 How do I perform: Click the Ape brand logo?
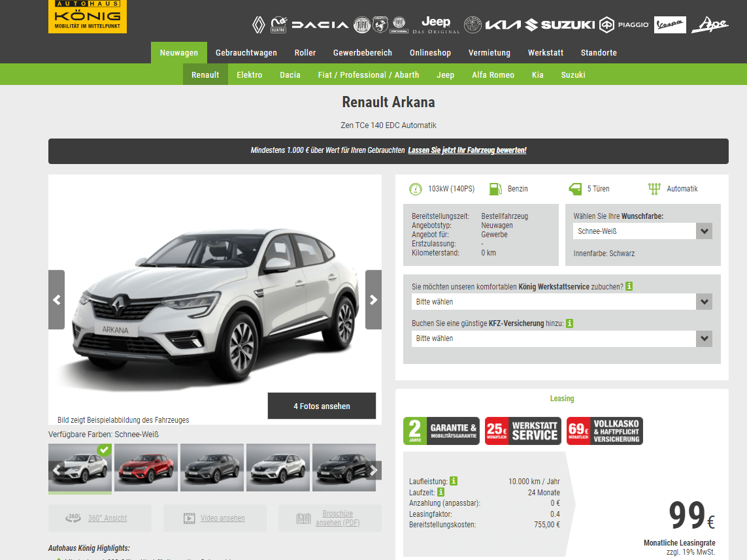710,25
